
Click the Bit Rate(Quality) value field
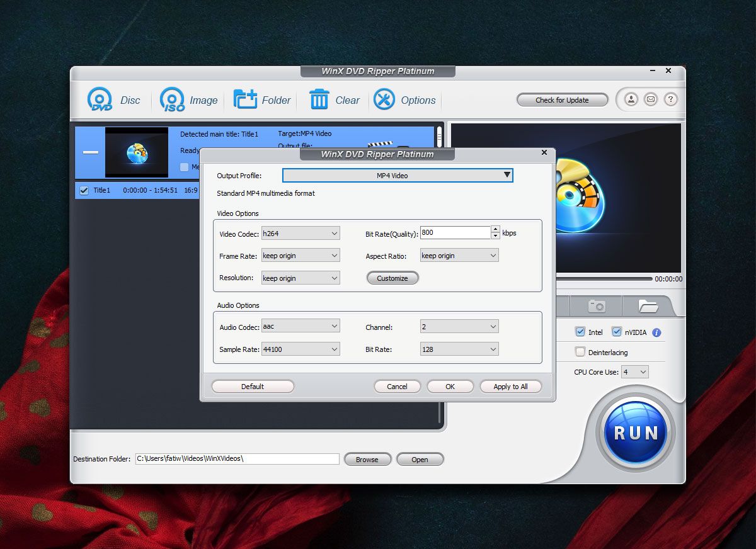(x=455, y=232)
